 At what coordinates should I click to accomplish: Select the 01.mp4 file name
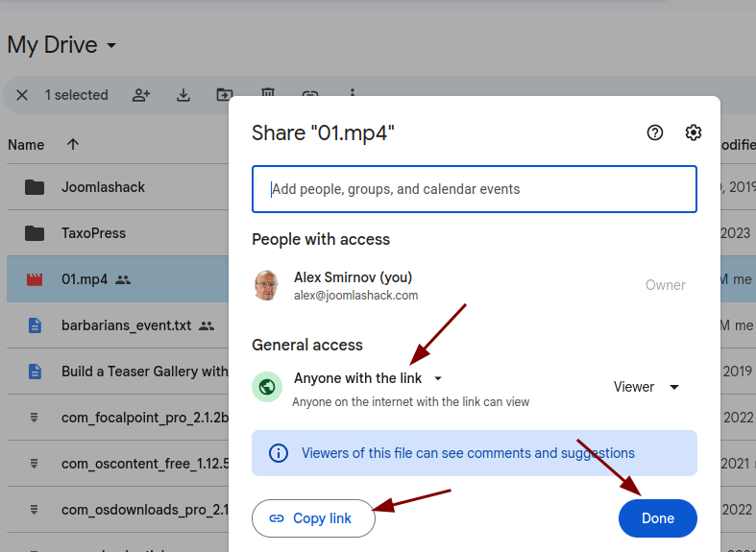tap(85, 279)
